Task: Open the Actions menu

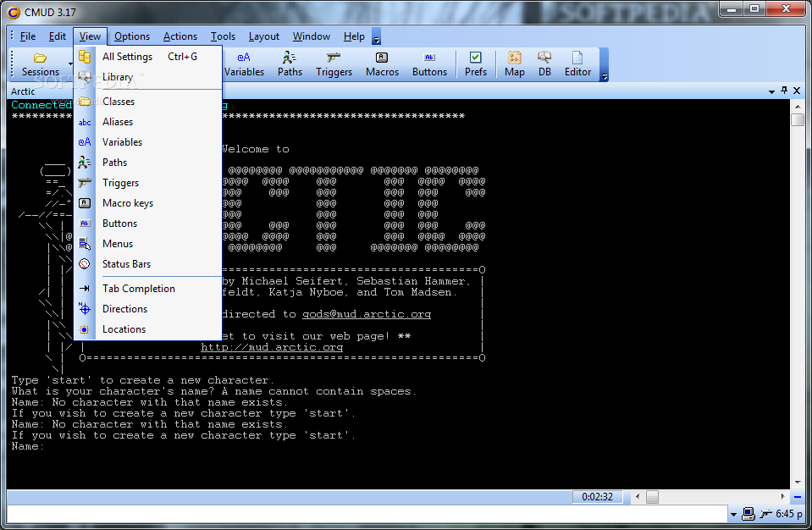Action: click(x=180, y=36)
